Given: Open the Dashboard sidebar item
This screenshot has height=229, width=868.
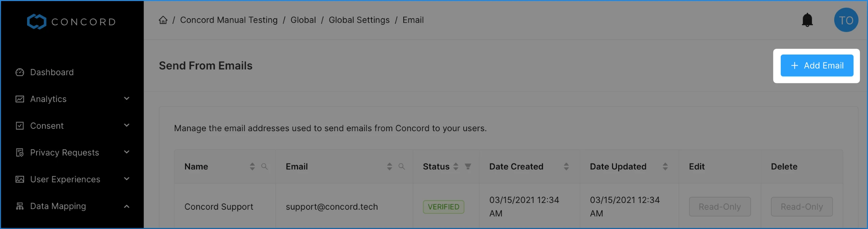Looking at the screenshot, I should (x=72, y=72).
